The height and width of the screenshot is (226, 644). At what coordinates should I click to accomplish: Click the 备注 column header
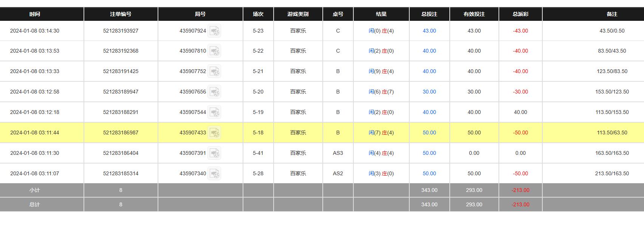tap(611, 14)
